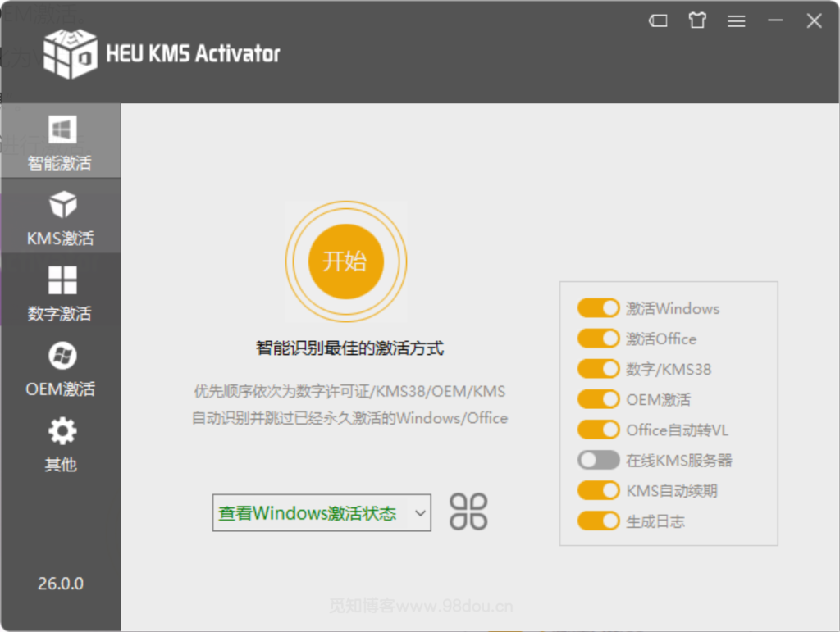
Task: Click the dropdown arrow next to activation status
Action: click(x=420, y=512)
